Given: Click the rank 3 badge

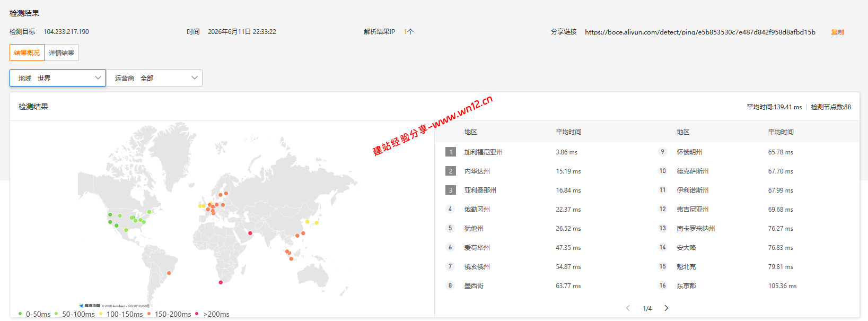Looking at the screenshot, I should coord(451,190).
